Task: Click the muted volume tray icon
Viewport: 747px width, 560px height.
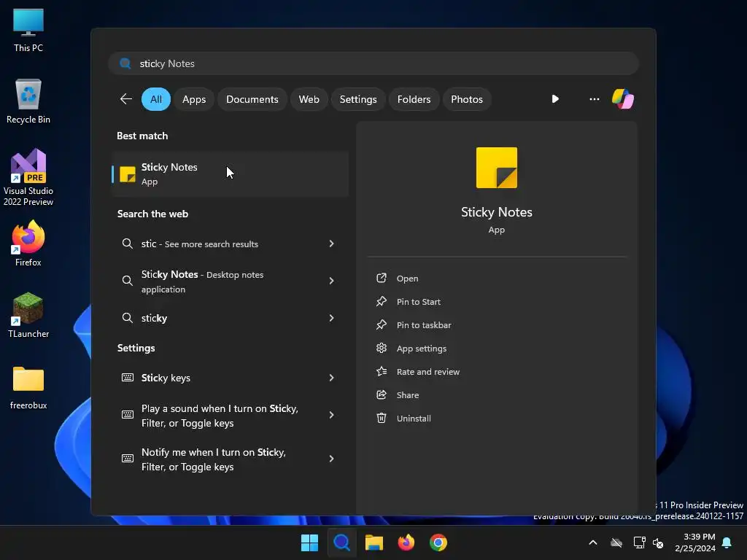Action: [x=658, y=542]
